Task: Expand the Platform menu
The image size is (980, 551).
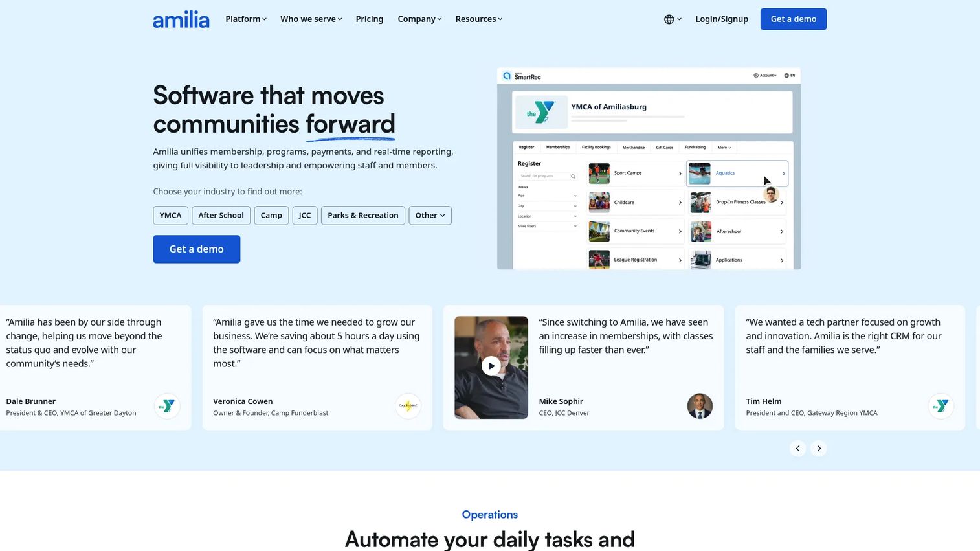Action: click(x=246, y=19)
